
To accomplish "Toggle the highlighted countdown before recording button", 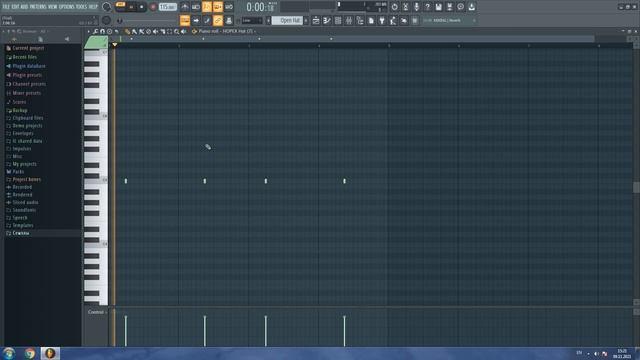I will point(207,7).
